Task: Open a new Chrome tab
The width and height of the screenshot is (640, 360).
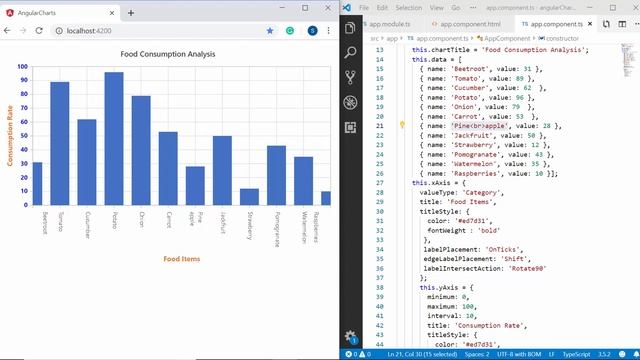Action: (x=131, y=13)
